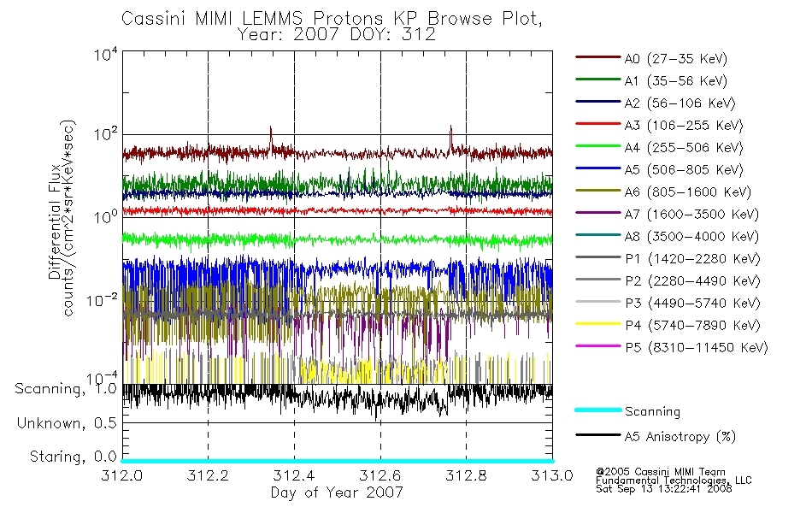Click the Scanning legend label
The height and width of the screenshot is (513, 812).
pyautogui.click(x=652, y=412)
